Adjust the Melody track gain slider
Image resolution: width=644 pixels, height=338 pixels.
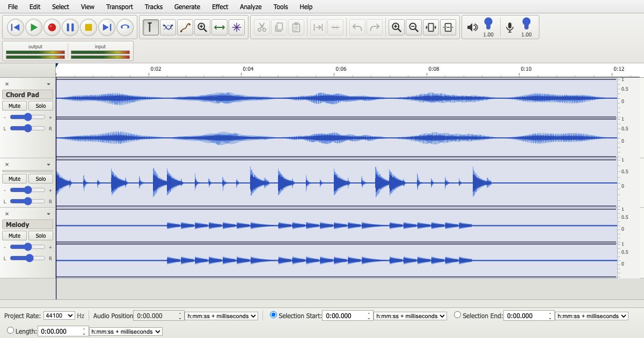click(x=27, y=247)
